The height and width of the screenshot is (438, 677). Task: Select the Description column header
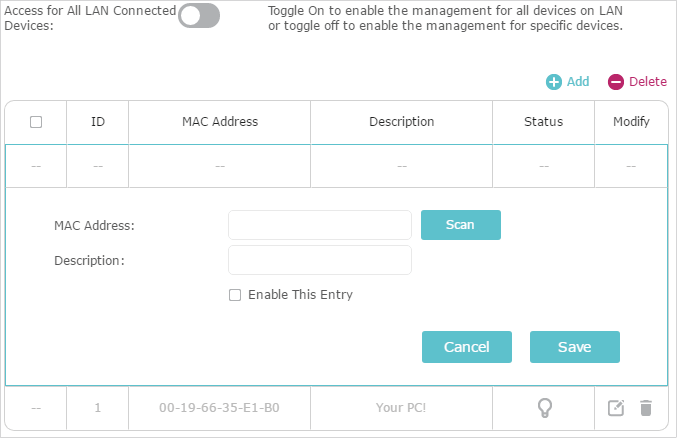coord(402,122)
